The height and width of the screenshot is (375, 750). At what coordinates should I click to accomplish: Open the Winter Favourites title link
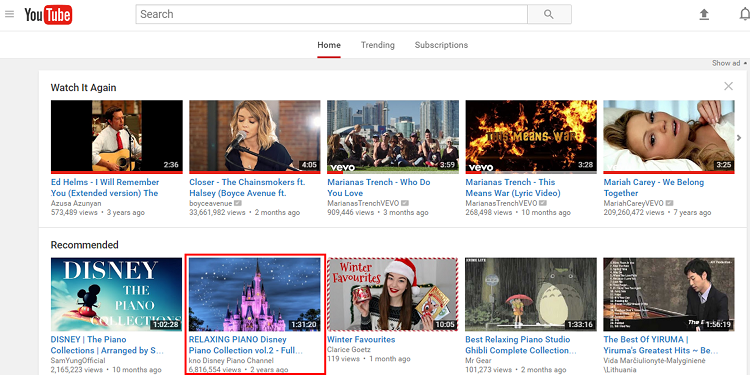click(x=361, y=340)
